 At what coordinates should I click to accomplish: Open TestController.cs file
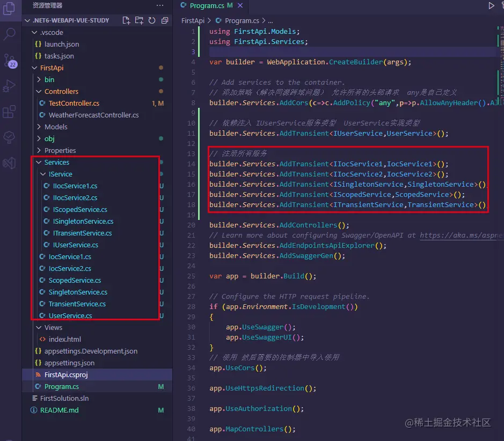pos(97,103)
